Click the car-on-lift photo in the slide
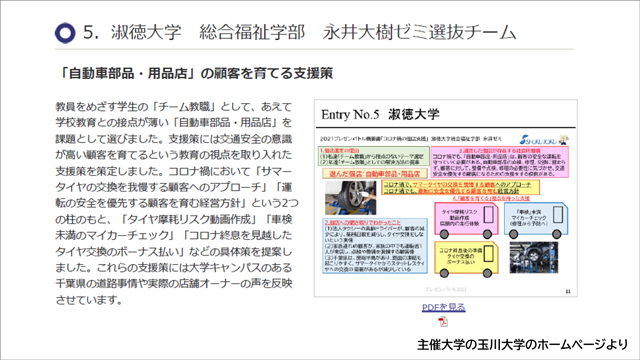 533,258
